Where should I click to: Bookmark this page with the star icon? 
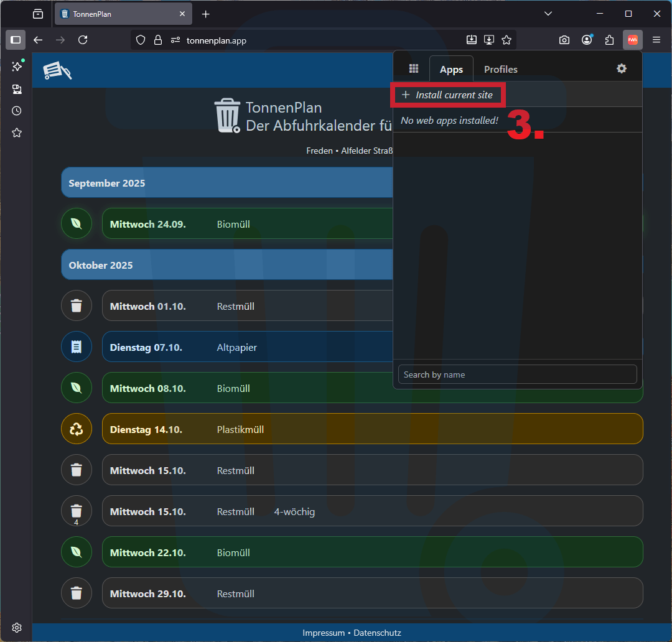point(506,40)
